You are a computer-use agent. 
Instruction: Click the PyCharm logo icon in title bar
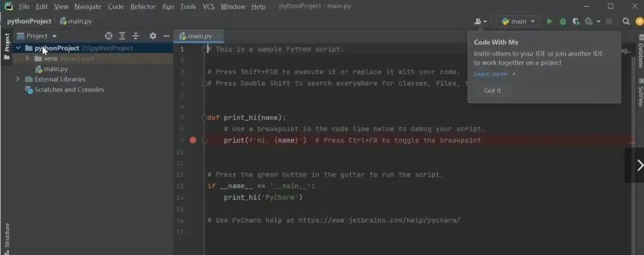point(8,6)
